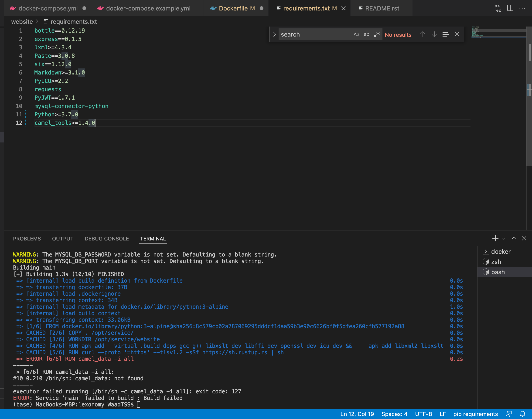Go to next match arrow in find widget
This screenshot has height=419, width=532.
pyautogui.click(x=434, y=35)
